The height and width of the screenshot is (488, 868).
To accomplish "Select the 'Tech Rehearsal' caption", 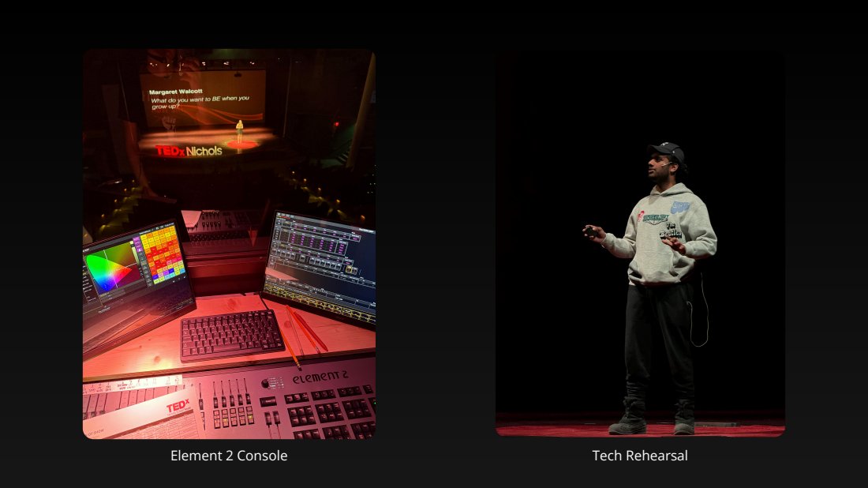I will pyautogui.click(x=640, y=456).
